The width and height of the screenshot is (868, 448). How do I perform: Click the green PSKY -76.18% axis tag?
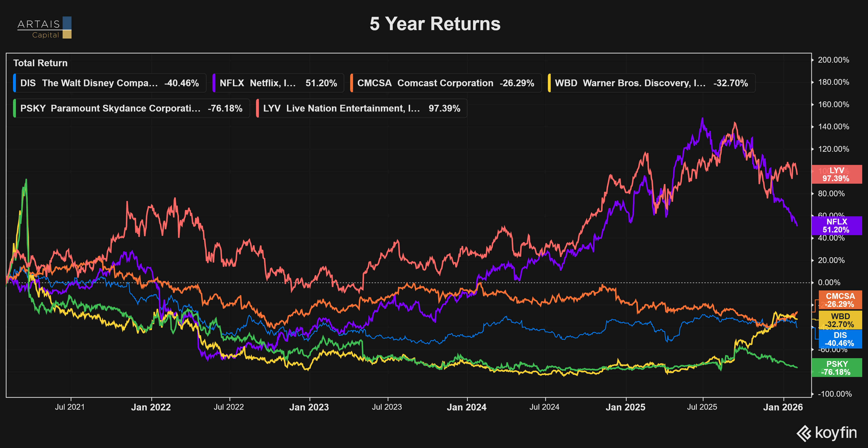836,368
